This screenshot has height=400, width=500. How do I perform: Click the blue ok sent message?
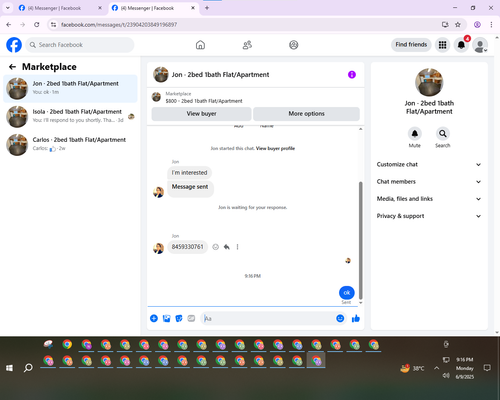pos(347,292)
